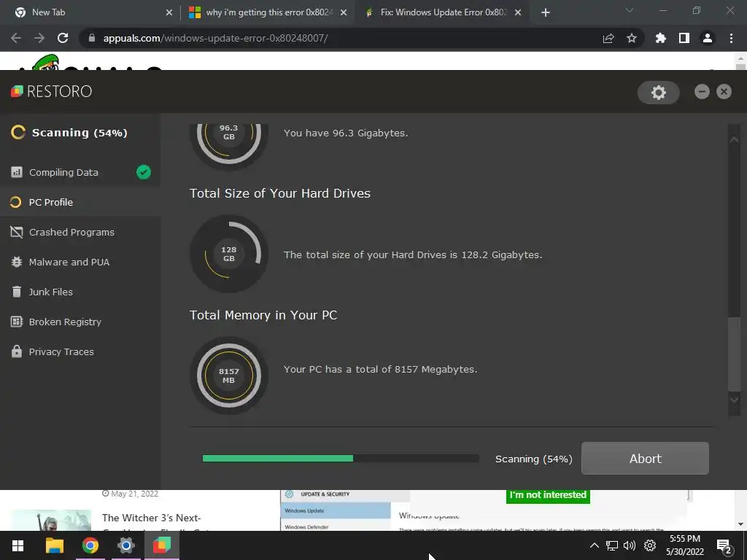Open Google Chrome from taskbar
The width and height of the screenshot is (747, 560).
(x=90, y=545)
